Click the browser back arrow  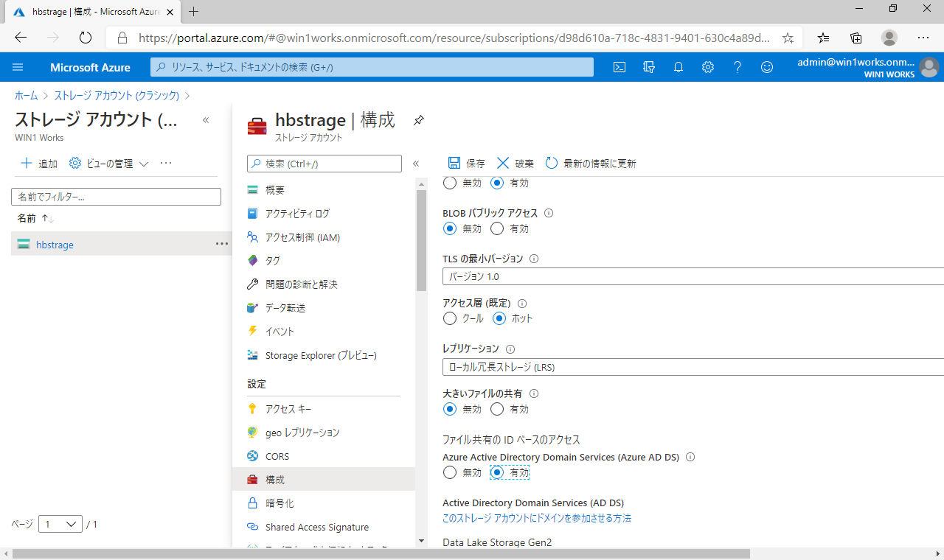[21, 38]
